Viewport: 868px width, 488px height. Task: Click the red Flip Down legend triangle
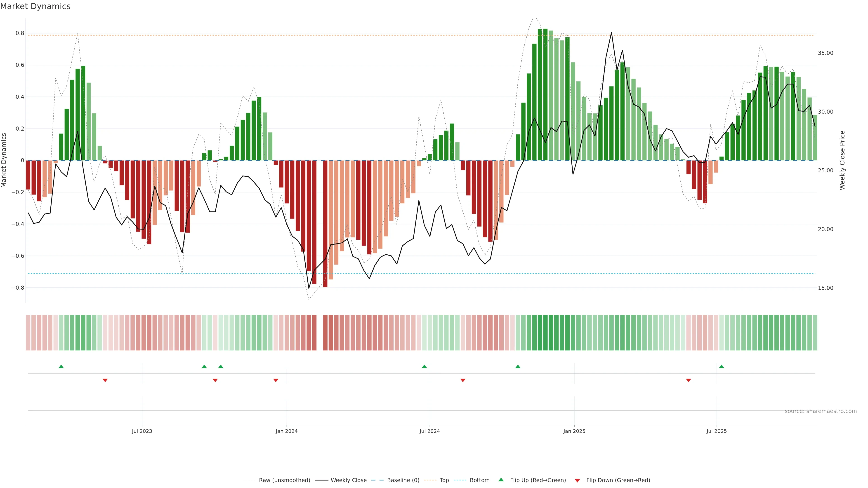(x=577, y=480)
